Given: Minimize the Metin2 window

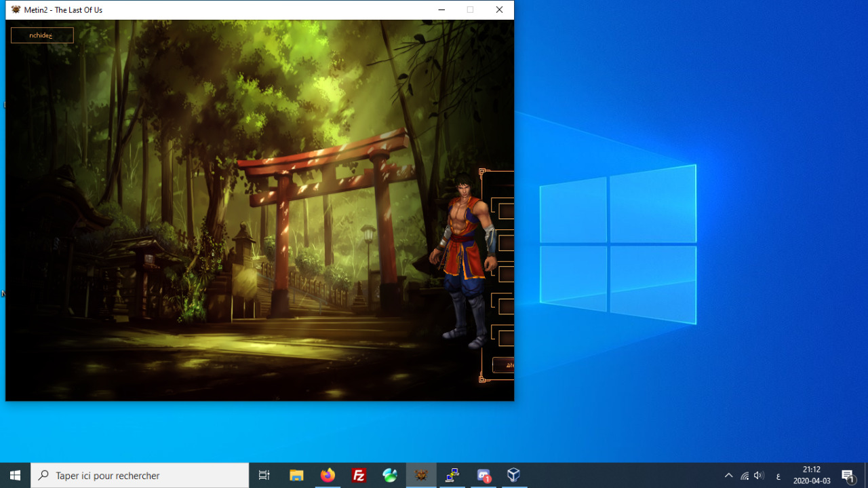Looking at the screenshot, I should (x=441, y=10).
